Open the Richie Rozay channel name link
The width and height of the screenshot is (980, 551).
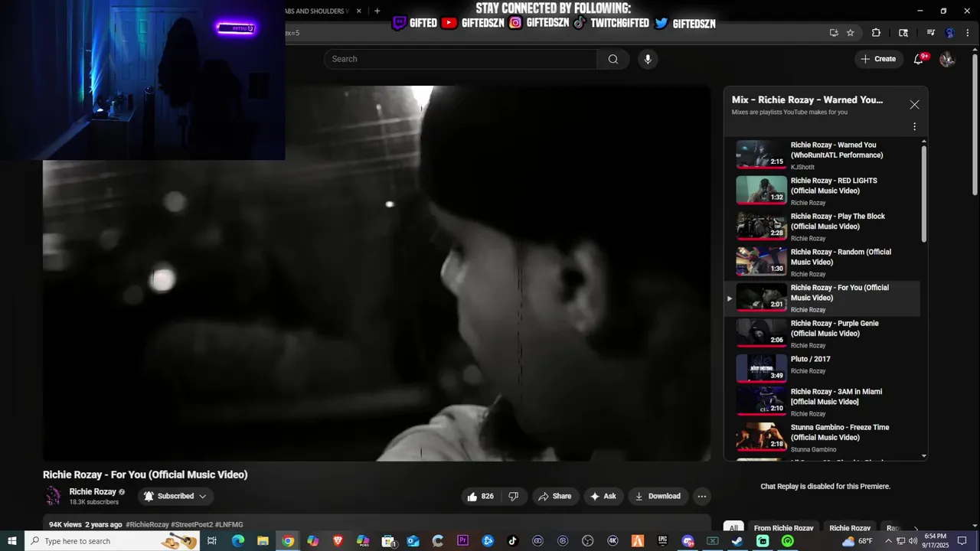coord(93,492)
